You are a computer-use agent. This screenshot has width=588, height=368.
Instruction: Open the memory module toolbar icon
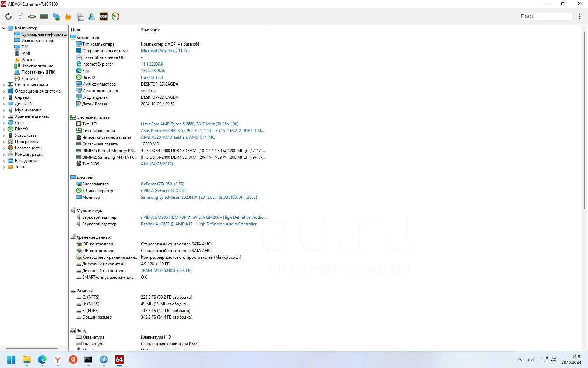coord(44,16)
